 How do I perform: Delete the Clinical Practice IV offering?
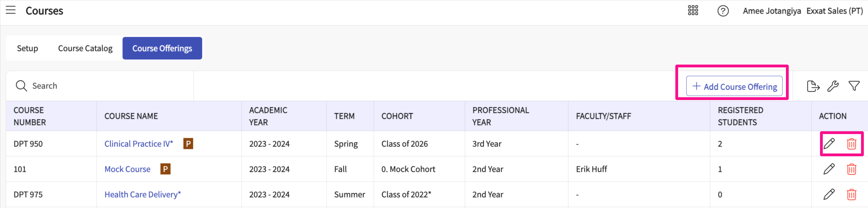pyautogui.click(x=852, y=143)
